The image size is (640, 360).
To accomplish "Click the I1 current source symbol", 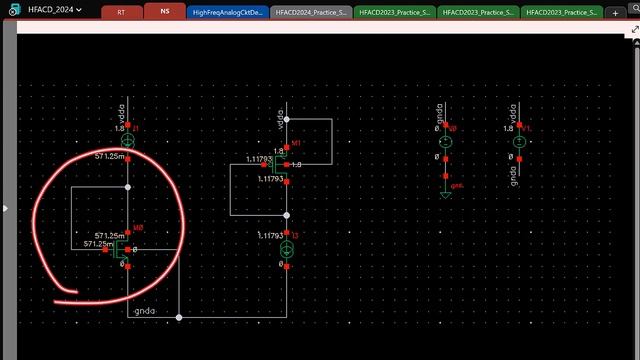I will click(x=128, y=141).
